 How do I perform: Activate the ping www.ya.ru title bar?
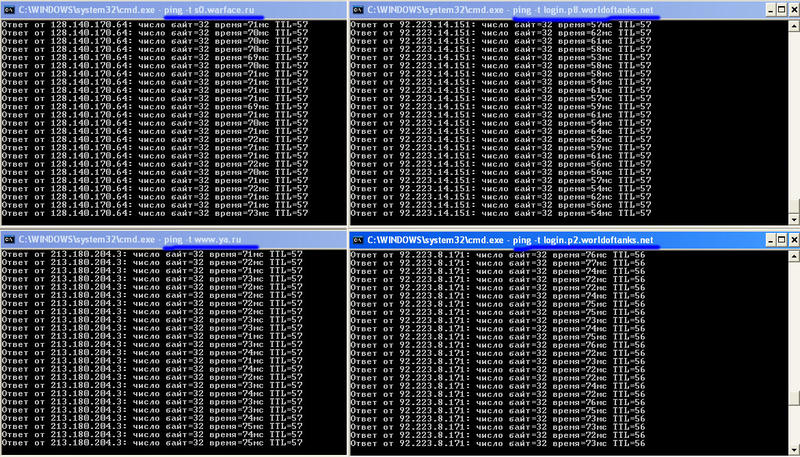(x=173, y=239)
